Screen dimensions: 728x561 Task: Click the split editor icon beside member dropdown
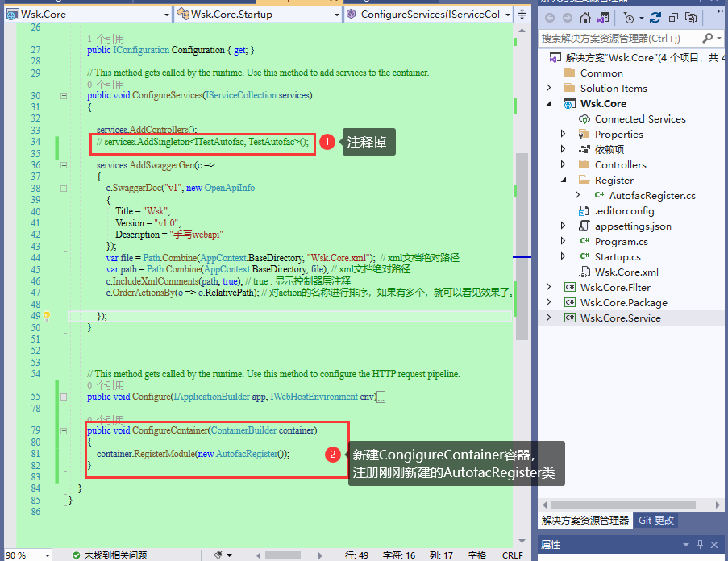522,15
